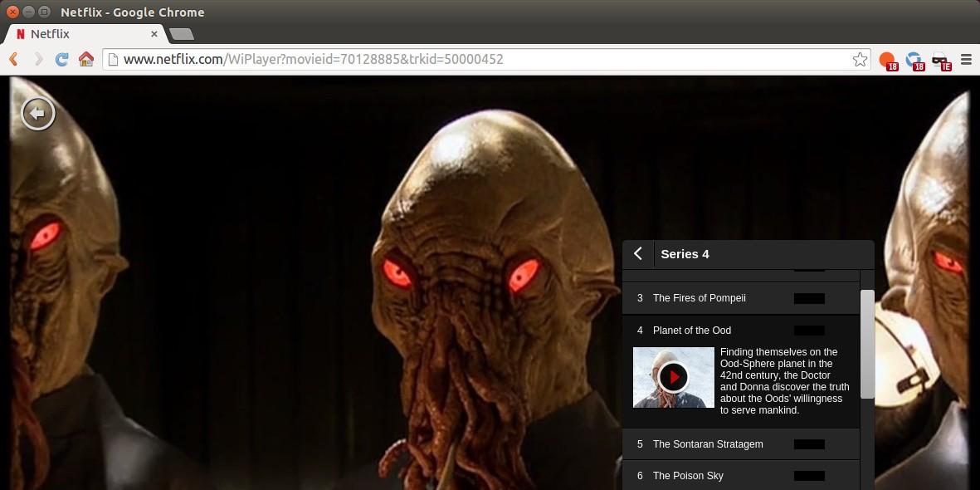Screen dimensions: 980x490
Task: Open the Chrome hamburger menu
Action: pos(966,60)
